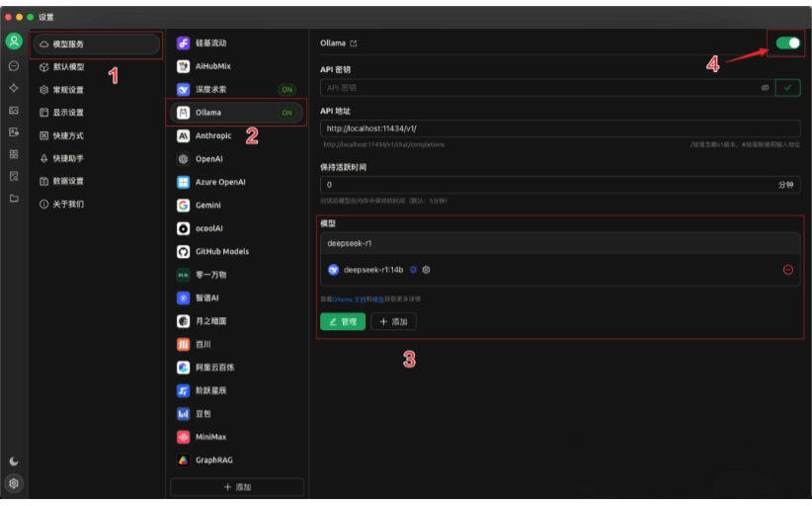
Task: Select the OpenAI provider
Action: 236,159
